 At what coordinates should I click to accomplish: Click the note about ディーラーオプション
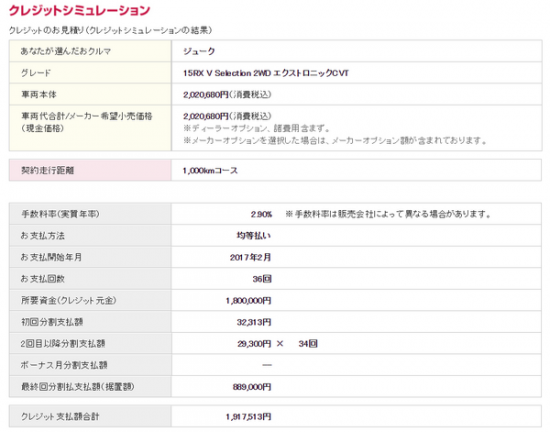(256, 128)
